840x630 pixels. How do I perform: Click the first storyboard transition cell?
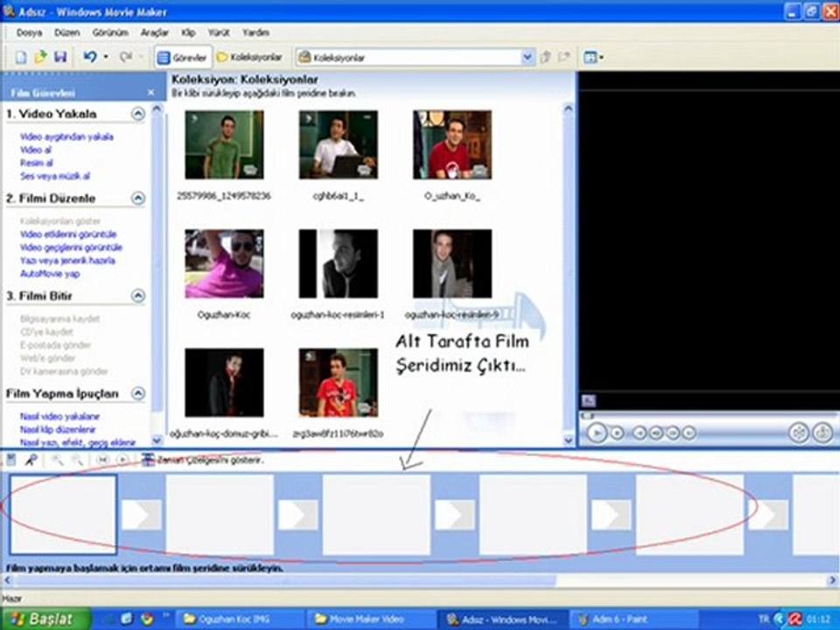click(142, 514)
